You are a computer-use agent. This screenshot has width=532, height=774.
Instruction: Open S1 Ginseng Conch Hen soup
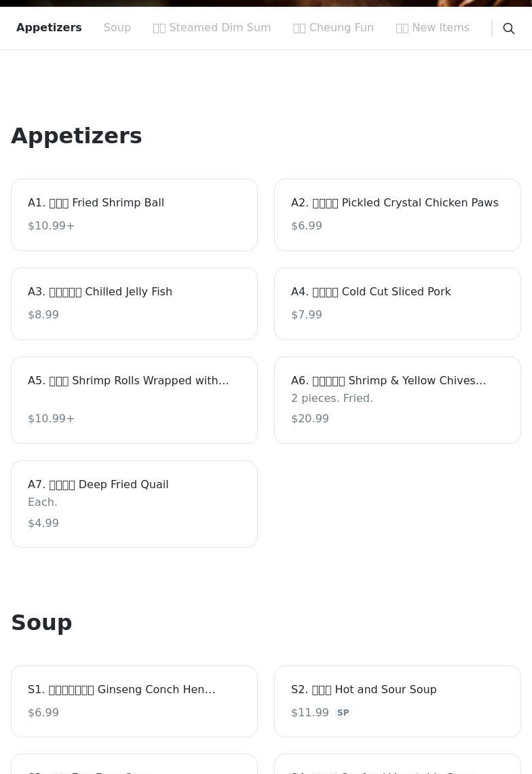(x=134, y=701)
